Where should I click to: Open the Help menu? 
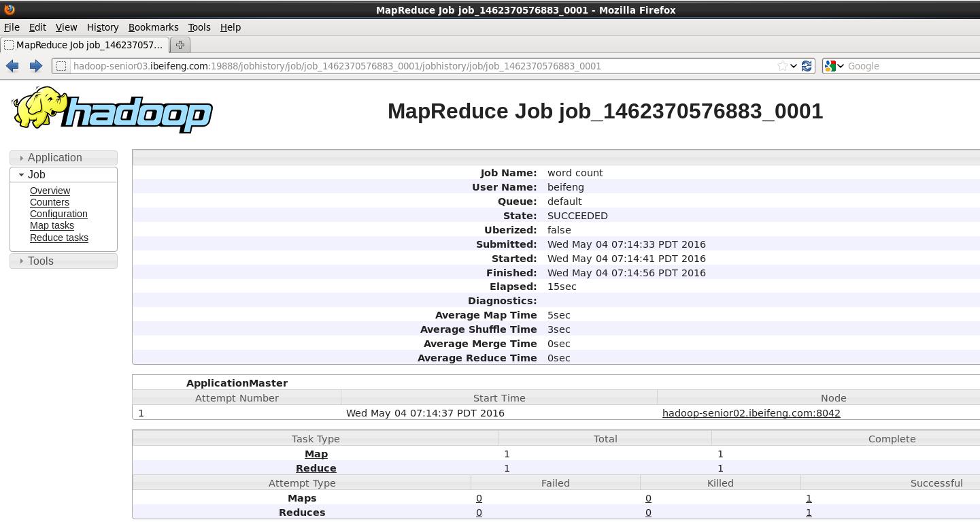[x=231, y=27]
